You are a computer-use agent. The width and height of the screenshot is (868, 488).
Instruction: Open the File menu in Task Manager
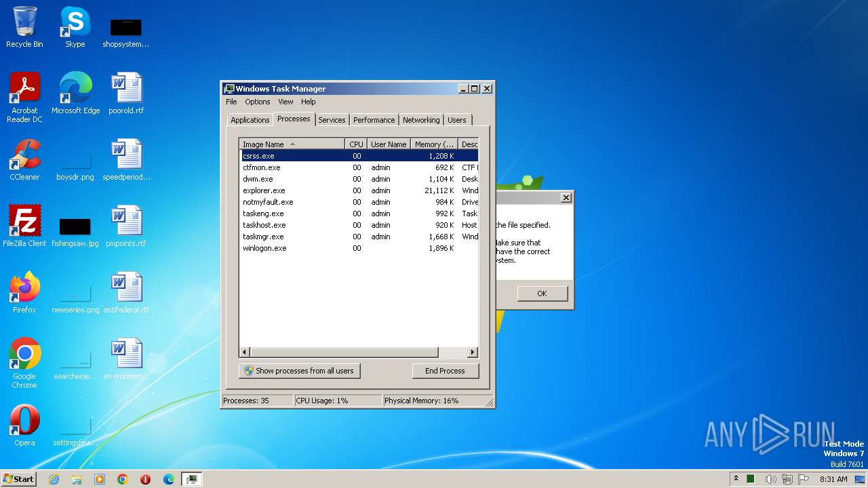pyautogui.click(x=231, y=102)
